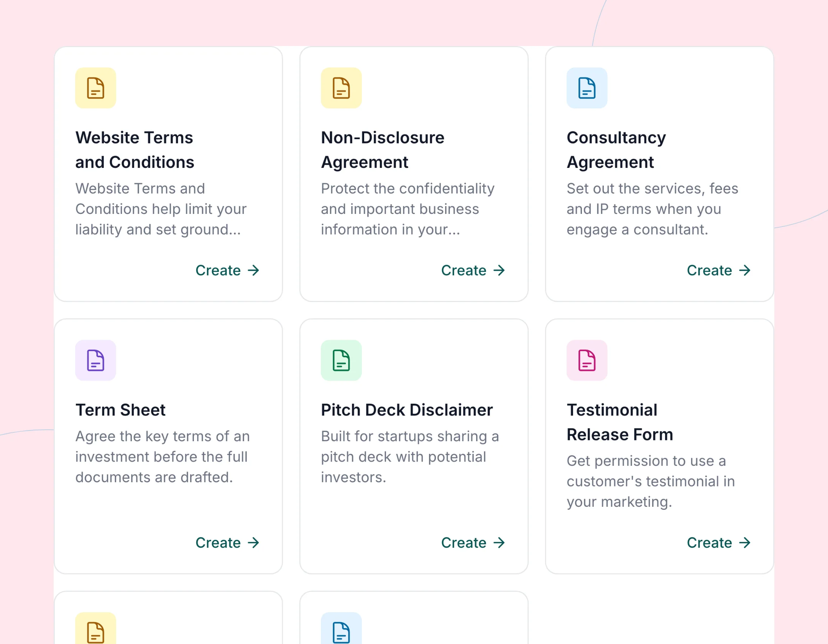The height and width of the screenshot is (644, 828).
Task: Select the Term Sheet heading
Action: 120,410
